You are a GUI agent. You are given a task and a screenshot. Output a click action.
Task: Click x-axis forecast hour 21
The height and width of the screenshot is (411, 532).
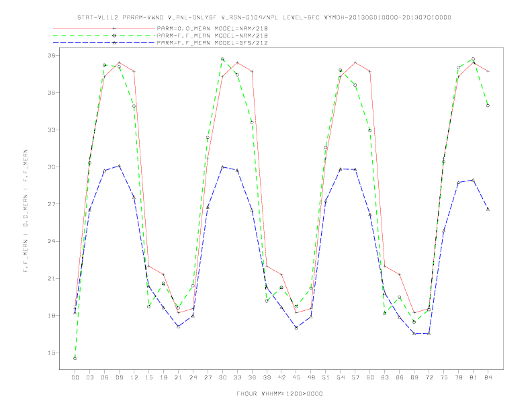pyautogui.click(x=178, y=377)
